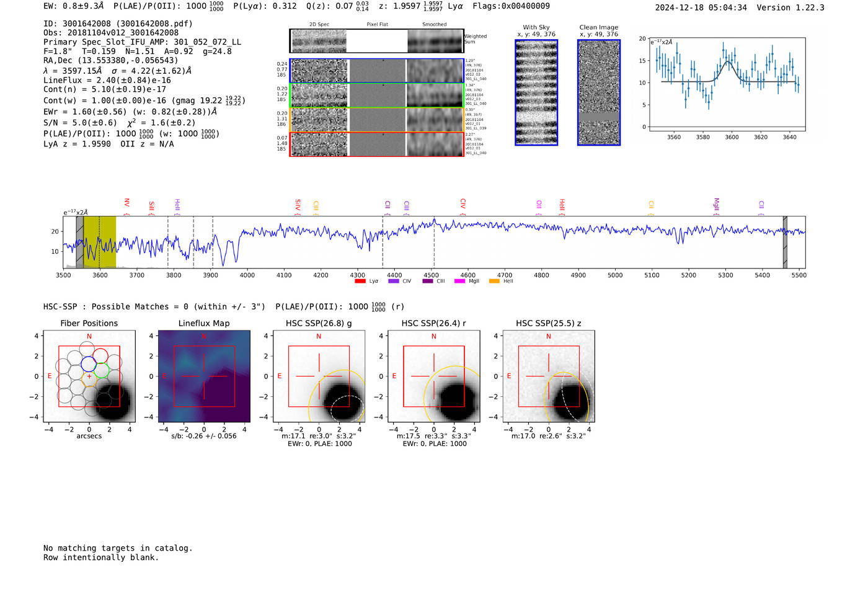Select the blue-bordered 2D spectrum row

coord(376,71)
